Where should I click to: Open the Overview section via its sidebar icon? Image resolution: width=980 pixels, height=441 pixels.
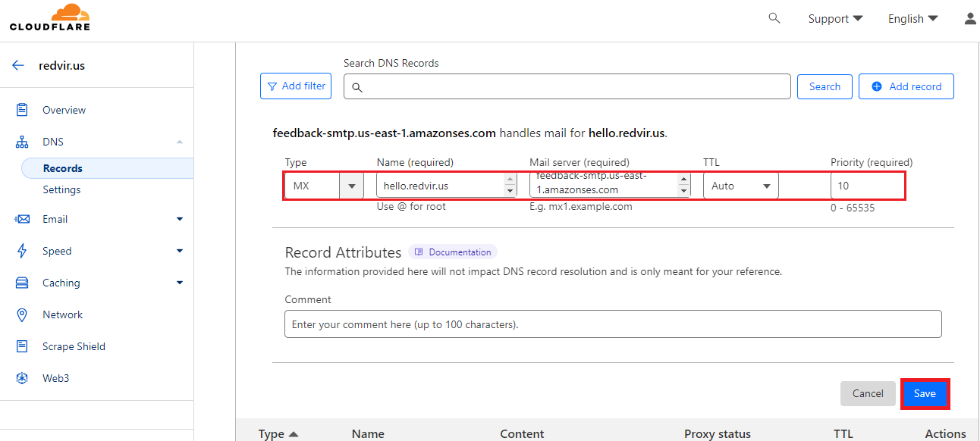(x=21, y=109)
